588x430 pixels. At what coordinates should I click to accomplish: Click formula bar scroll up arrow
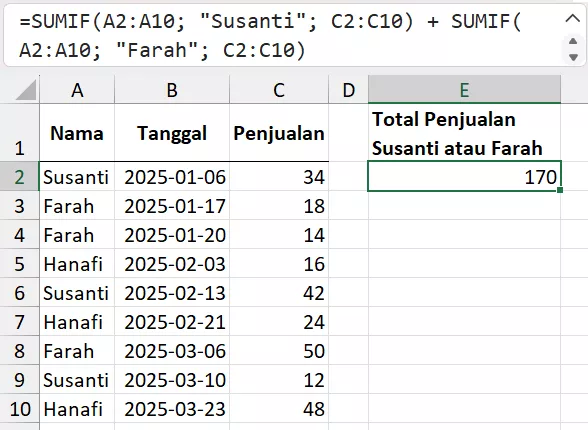pos(573,41)
